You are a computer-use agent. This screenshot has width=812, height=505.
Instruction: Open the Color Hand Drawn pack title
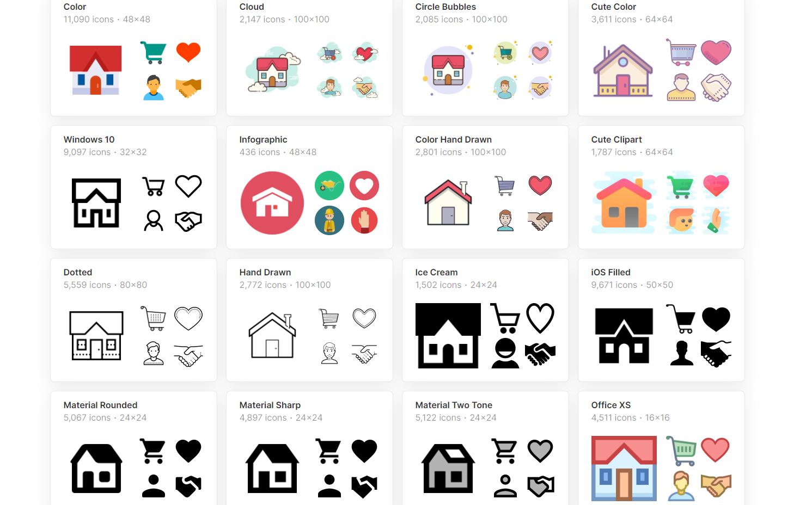(453, 139)
